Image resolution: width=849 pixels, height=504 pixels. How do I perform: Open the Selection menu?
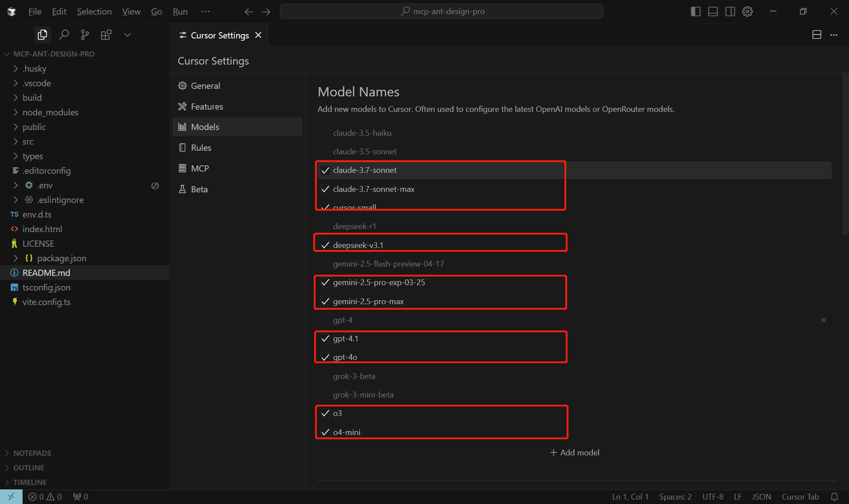[x=94, y=11]
